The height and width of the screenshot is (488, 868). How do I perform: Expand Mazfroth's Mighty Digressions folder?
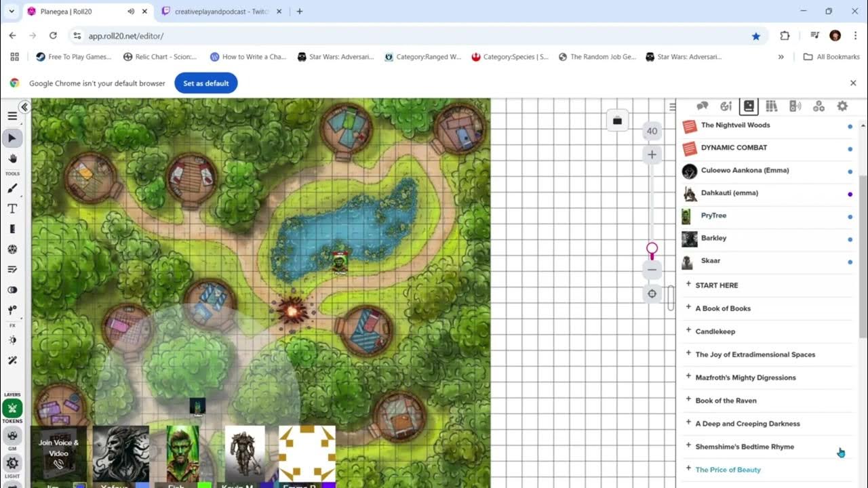click(x=688, y=377)
